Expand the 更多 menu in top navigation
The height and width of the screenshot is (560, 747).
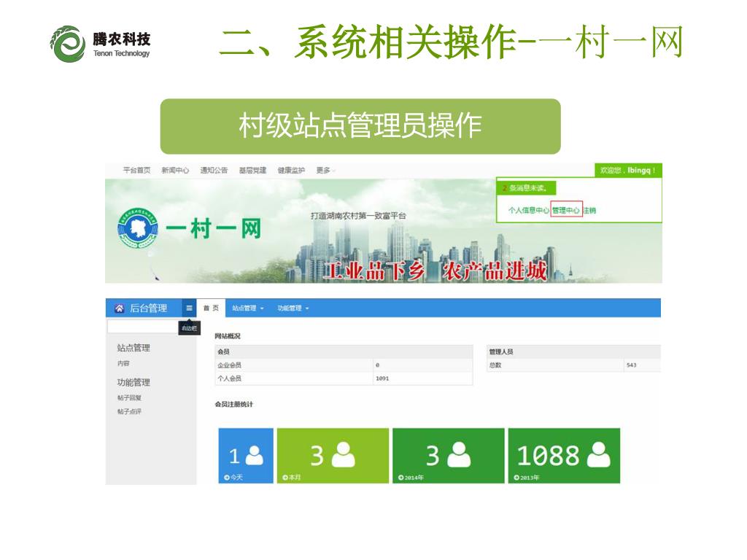click(x=325, y=171)
